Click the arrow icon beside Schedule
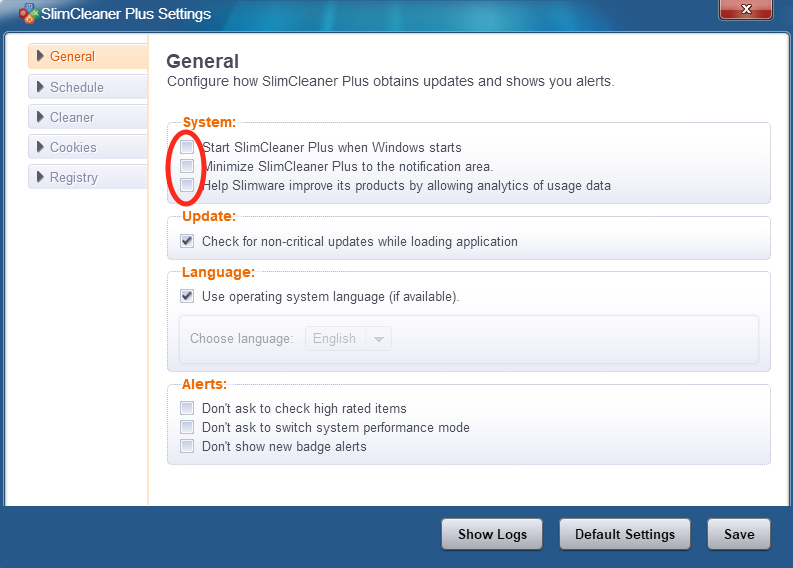Viewport: 793px width, 568px height. click(41, 87)
